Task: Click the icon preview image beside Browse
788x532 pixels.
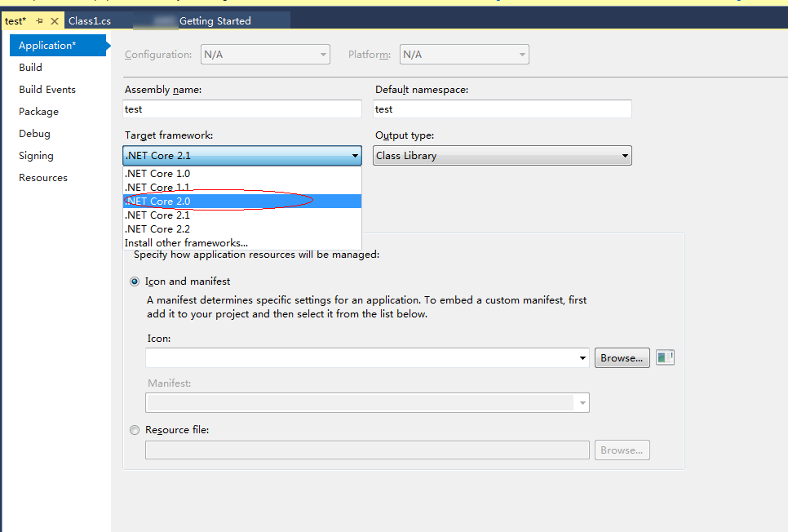Action: tap(665, 357)
